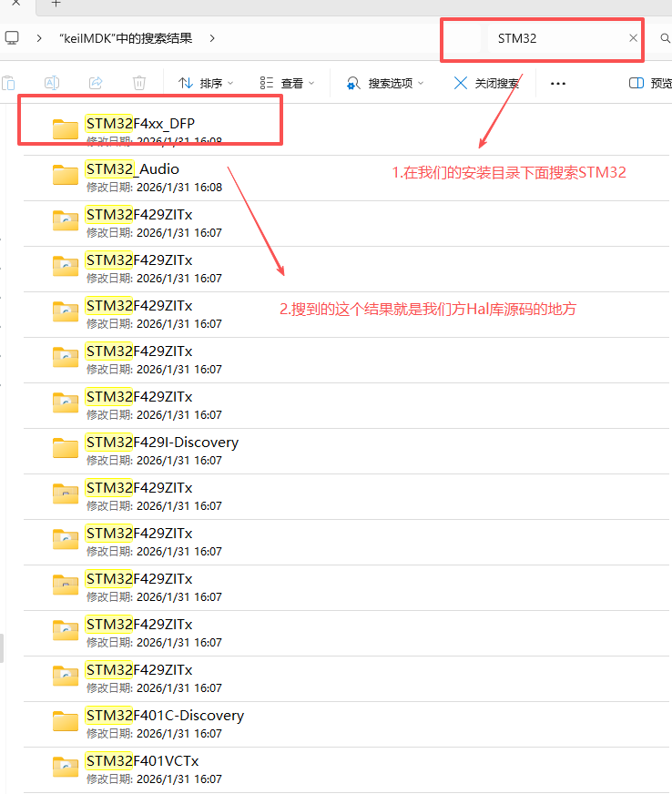Click the STM32 search input field
The width and height of the screenshot is (672, 794).
(x=555, y=38)
